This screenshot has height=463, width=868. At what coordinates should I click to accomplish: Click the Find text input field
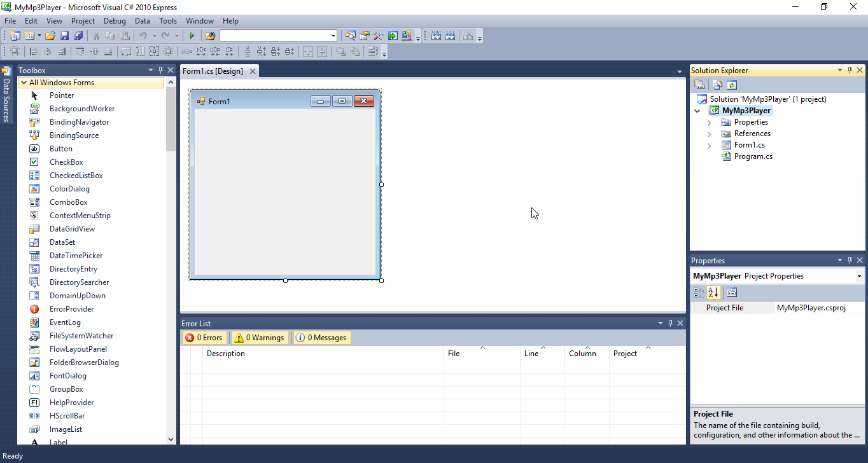point(275,36)
